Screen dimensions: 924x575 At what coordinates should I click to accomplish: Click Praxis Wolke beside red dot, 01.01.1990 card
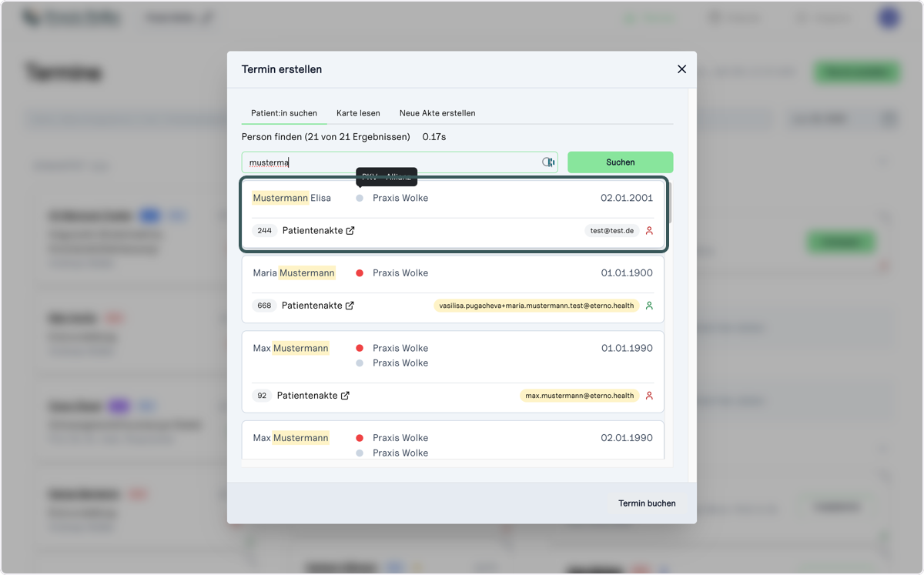click(x=400, y=348)
